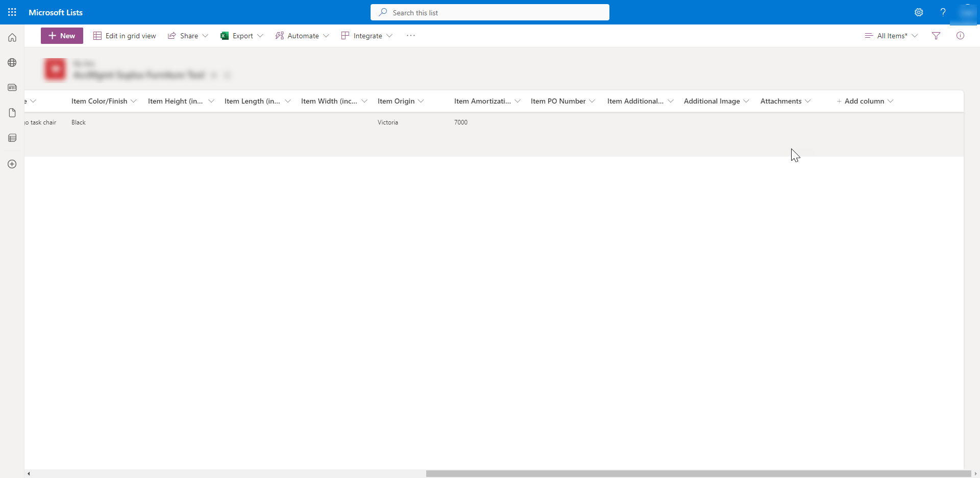Screen dimensions: 980x478
Task: Select the globe icon in the sidebar
Action: pyautogui.click(x=12, y=62)
